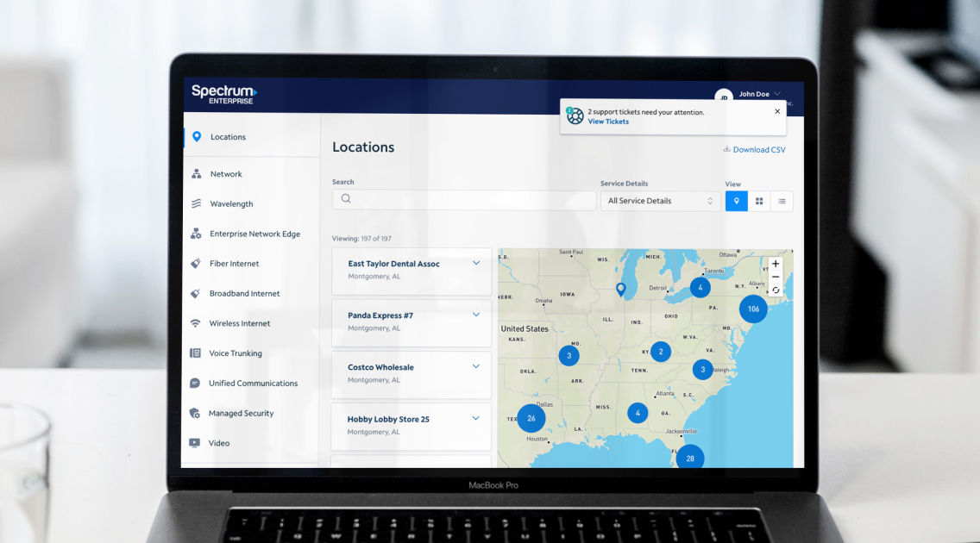Click the 106 locations map cluster

pyautogui.click(x=753, y=309)
